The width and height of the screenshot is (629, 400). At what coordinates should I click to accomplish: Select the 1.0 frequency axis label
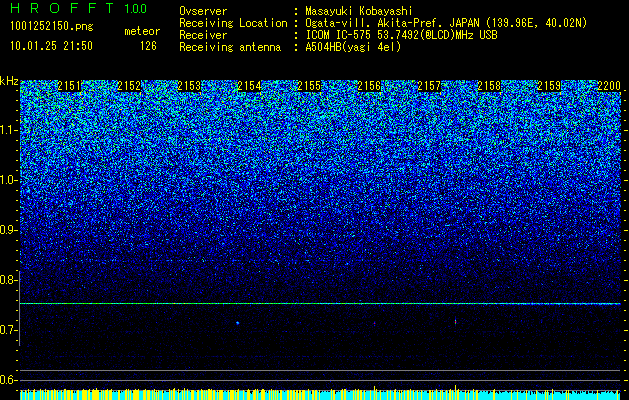(x=7, y=180)
